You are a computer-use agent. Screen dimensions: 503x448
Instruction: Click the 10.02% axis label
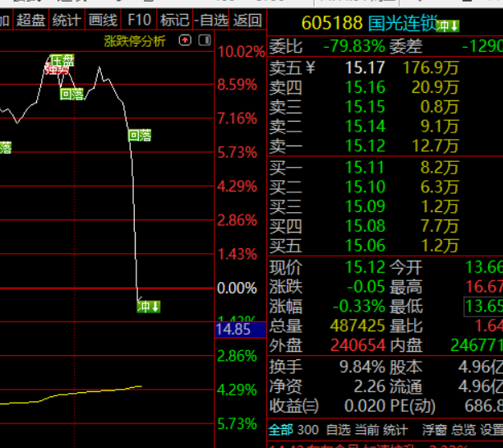click(x=241, y=52)
